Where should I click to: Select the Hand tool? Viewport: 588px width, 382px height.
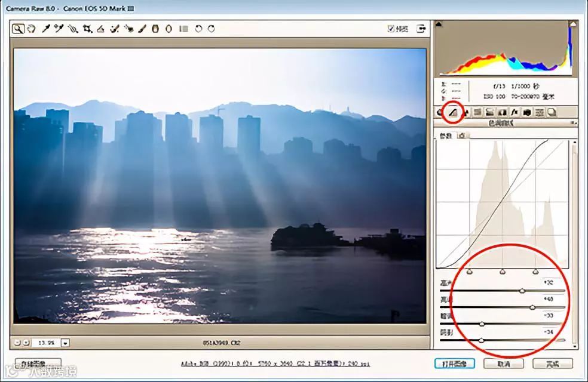32,29
